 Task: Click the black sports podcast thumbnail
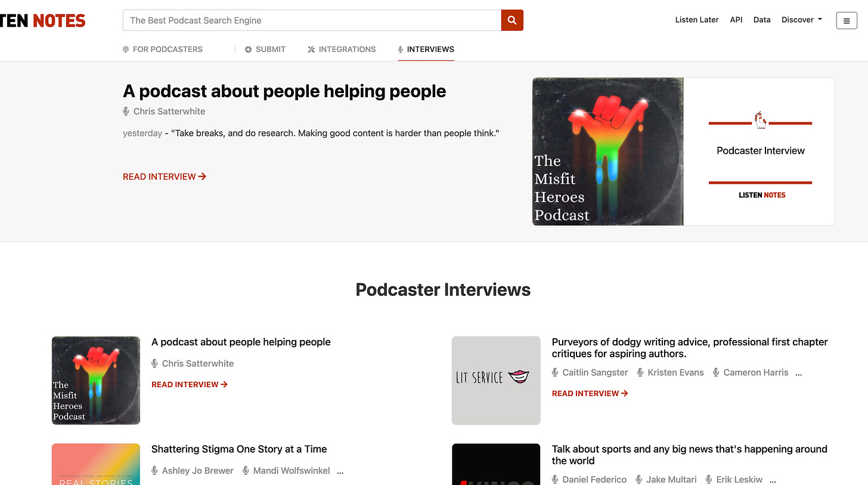(x=496, y=464)
